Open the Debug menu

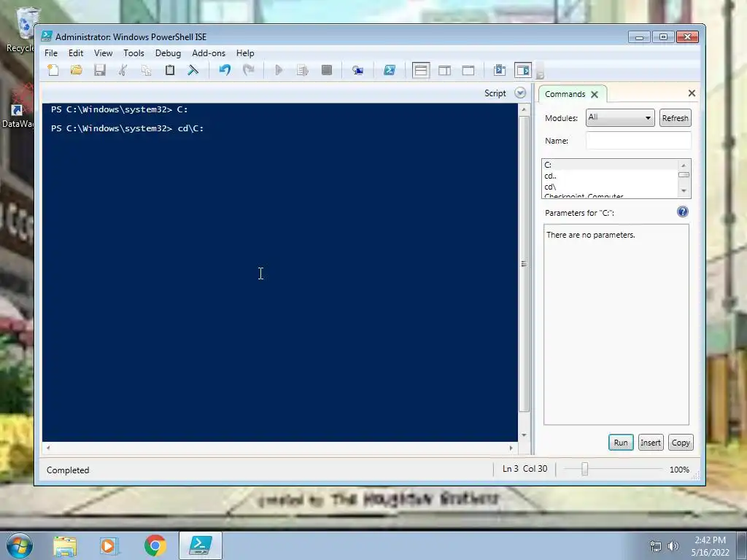[169, 53]
